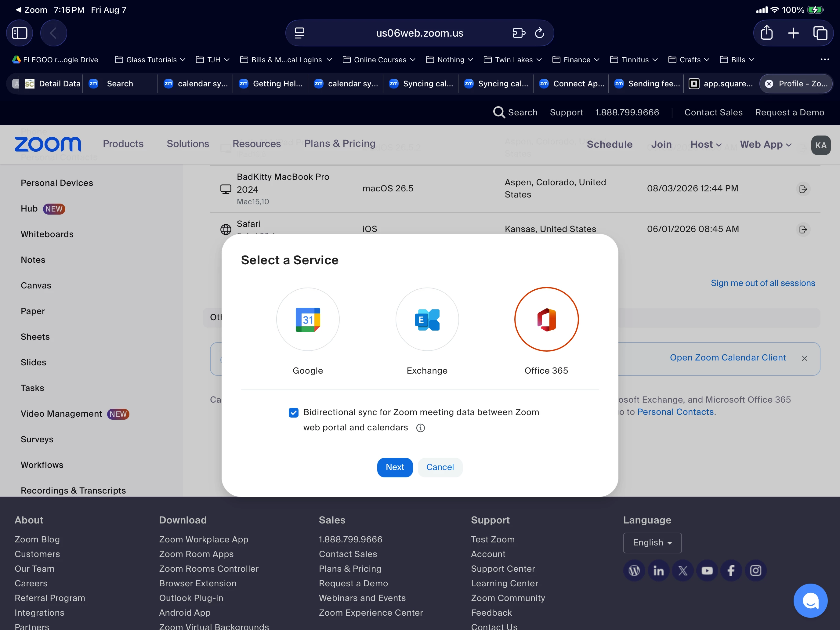The width and height of the screenshot is (840, 630).
Task: Click the Search magnifier in the top bar
Action: coord(499,112)
